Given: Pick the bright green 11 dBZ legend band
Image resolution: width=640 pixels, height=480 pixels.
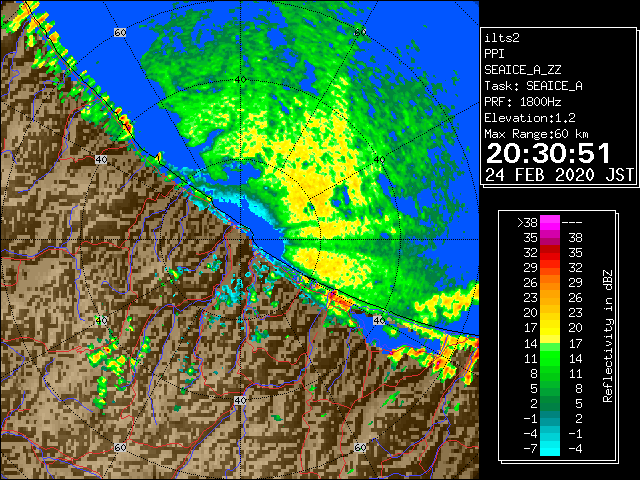Looking at the screenshot, I should click(x=550, y=358).
